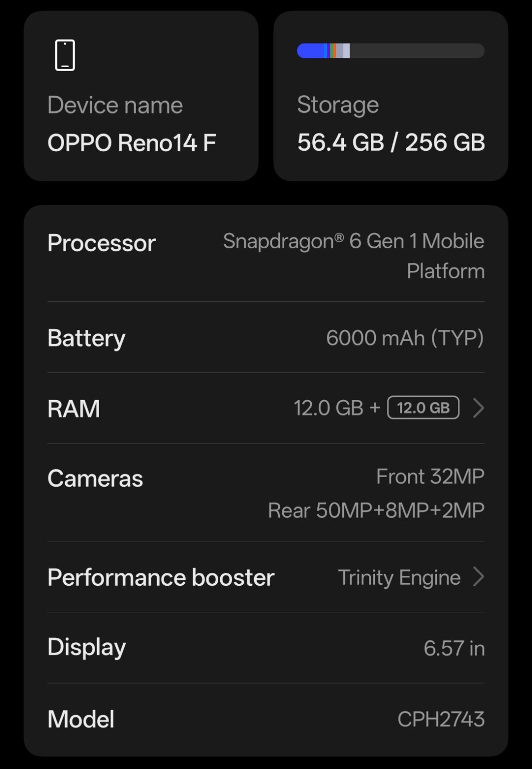Image resolution: width=532 pixels, height=769 pixels.
Task: Select the Processor row
Action: click(266, 255)
